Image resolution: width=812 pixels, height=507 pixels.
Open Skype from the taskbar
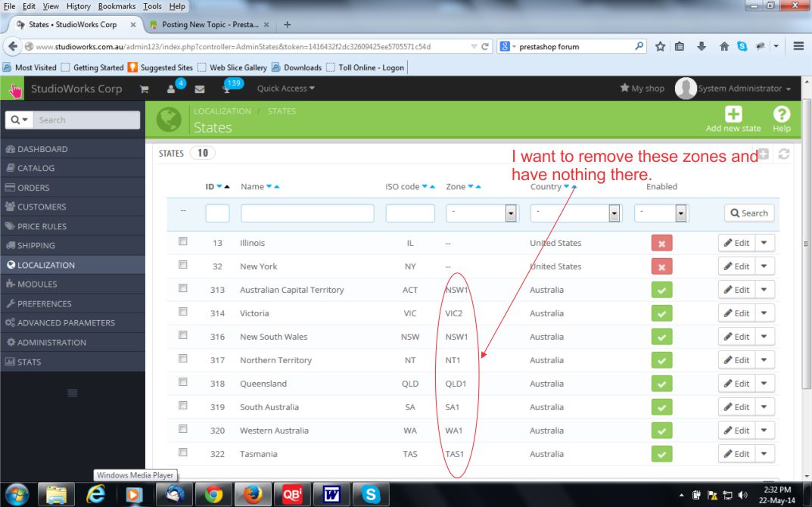point(371,495)
